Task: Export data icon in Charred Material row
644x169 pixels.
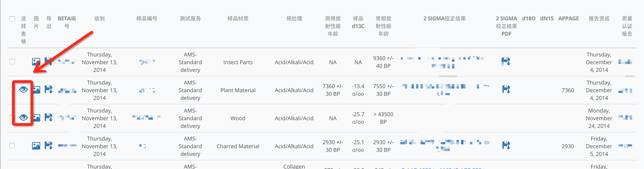Action: [49, 146]
